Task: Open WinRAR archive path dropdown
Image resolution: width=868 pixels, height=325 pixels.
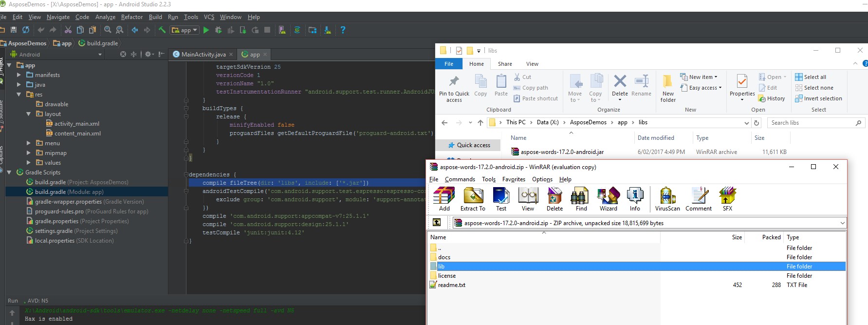Action: coord(842,223)
